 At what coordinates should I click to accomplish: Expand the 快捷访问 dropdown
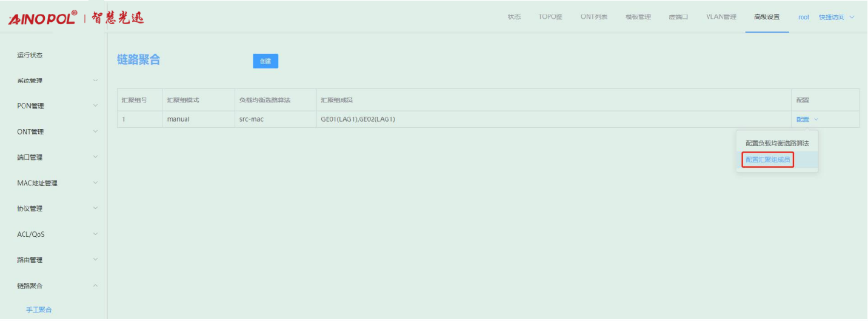tap(836, 17)
